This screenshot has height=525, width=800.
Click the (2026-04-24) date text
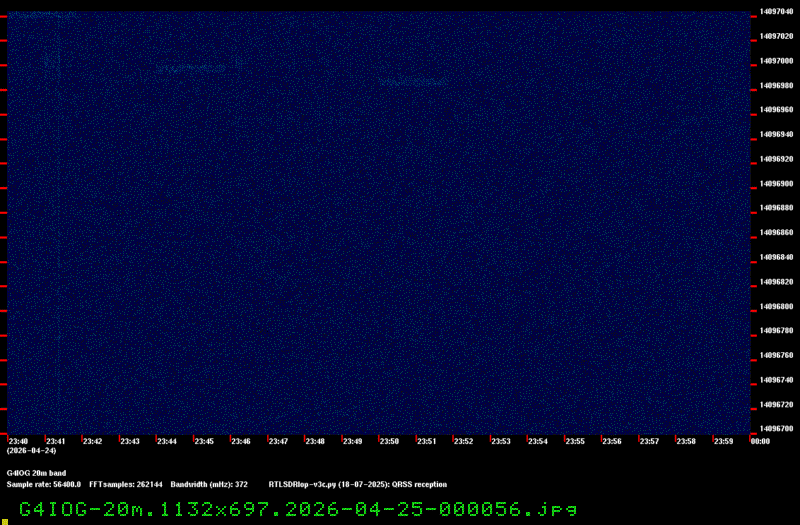pos(32,451)
